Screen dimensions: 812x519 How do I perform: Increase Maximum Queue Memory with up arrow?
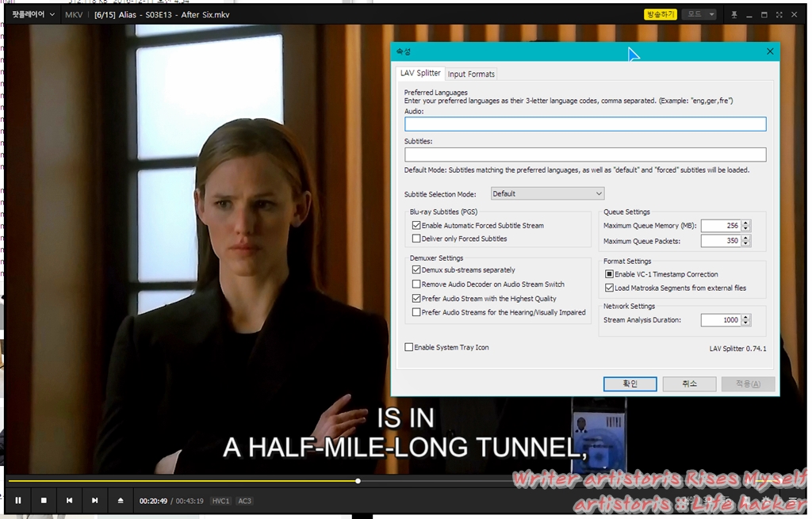[745, 223]
